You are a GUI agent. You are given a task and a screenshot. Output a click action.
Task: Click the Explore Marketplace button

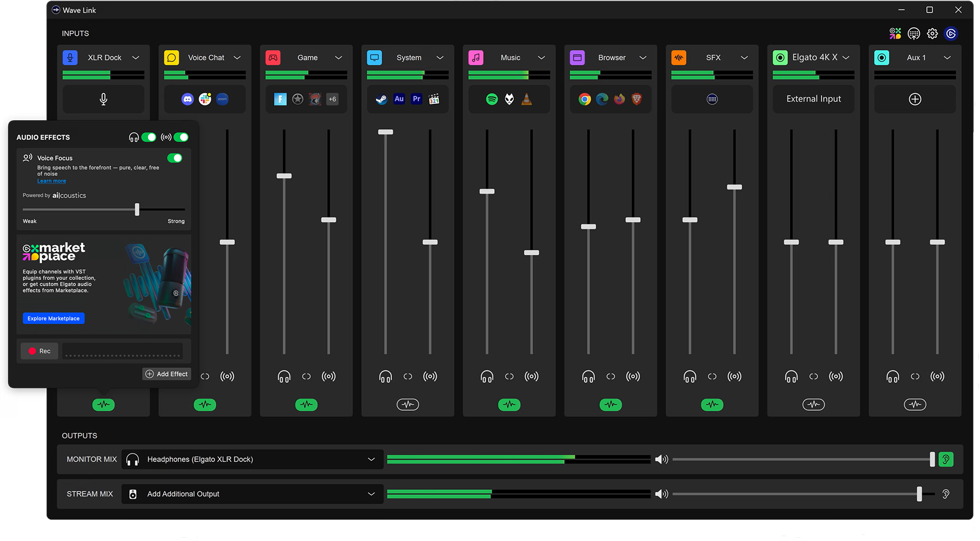click(x=53, y=319)
